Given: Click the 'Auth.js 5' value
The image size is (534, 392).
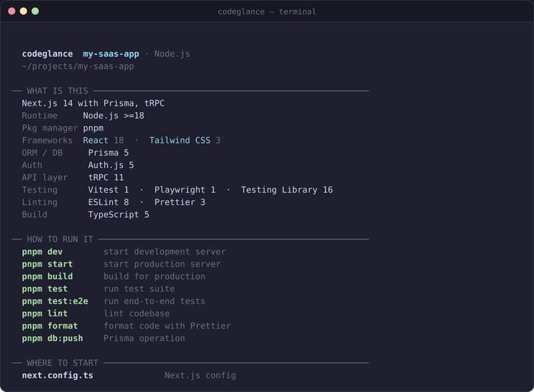Looking at the screenshot, I should click(x=111, y=166).
